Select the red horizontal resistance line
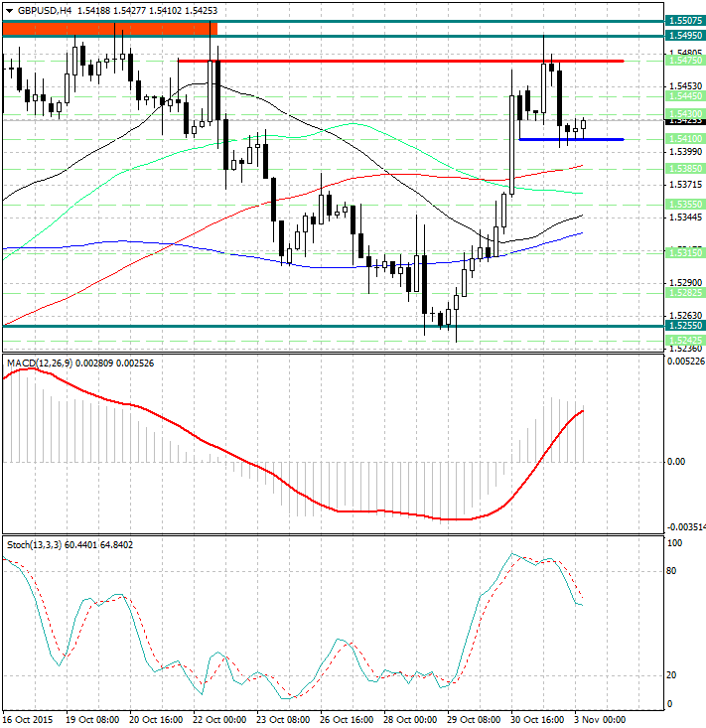This screenshot has width=706, height=728. pos(397,61)
